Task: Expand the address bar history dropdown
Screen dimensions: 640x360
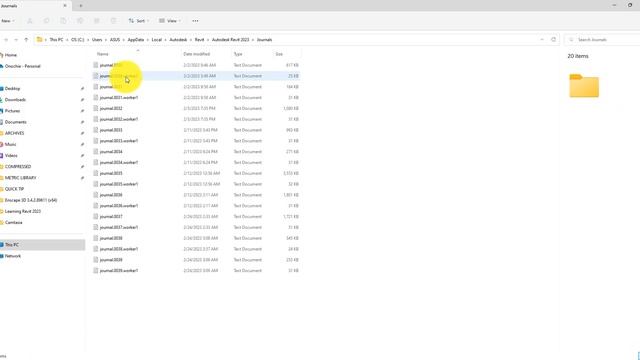Action: point(542,40)
